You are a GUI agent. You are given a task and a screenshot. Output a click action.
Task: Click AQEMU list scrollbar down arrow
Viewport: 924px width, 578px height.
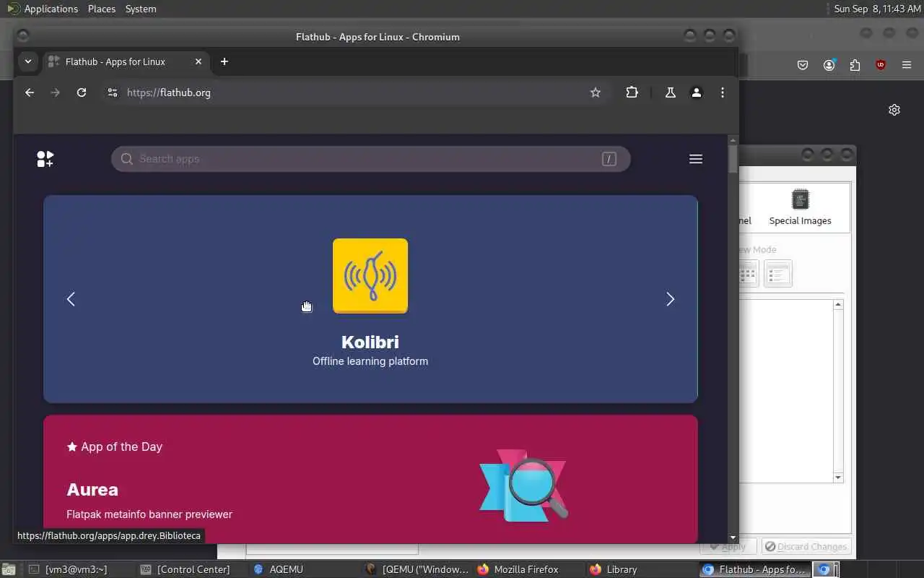click(x=838, y=478)
